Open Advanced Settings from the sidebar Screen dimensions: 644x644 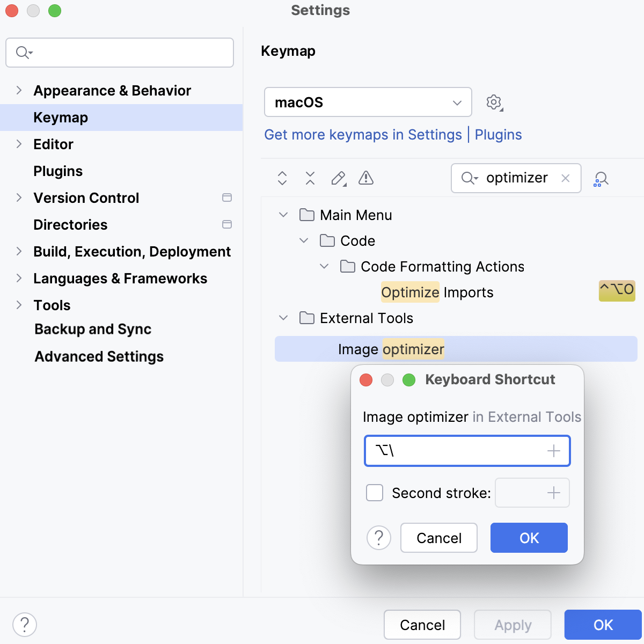[x=99, y=356]
